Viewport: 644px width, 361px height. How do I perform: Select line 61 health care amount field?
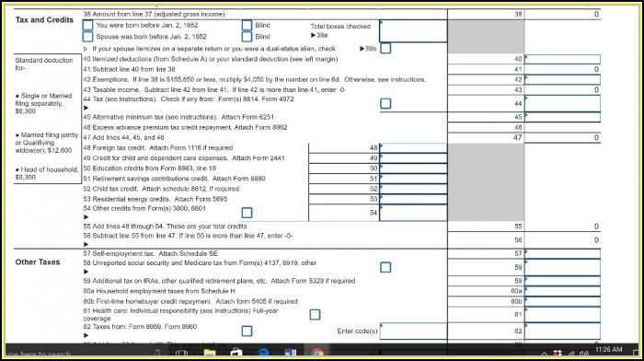562,315
